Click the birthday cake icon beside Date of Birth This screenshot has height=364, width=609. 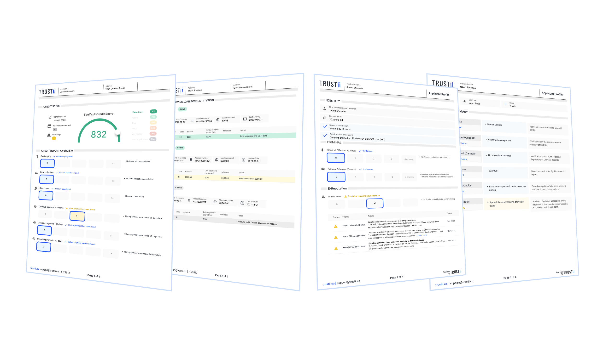click(325, 118)
